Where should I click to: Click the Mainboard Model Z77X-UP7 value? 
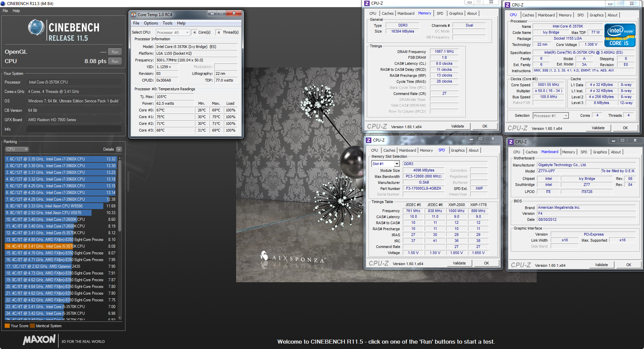(569, 171)
